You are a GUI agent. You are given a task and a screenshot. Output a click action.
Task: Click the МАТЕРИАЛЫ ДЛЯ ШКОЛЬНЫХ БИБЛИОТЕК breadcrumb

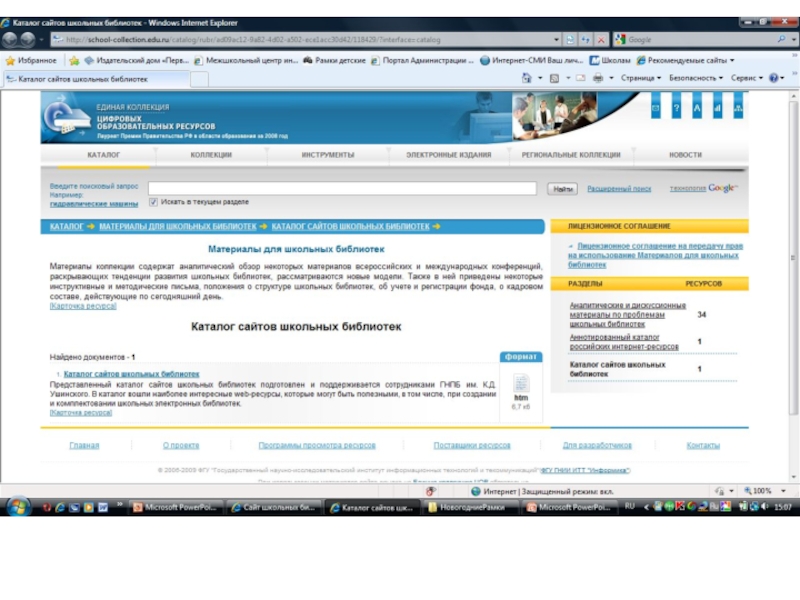tap(178, 227)
